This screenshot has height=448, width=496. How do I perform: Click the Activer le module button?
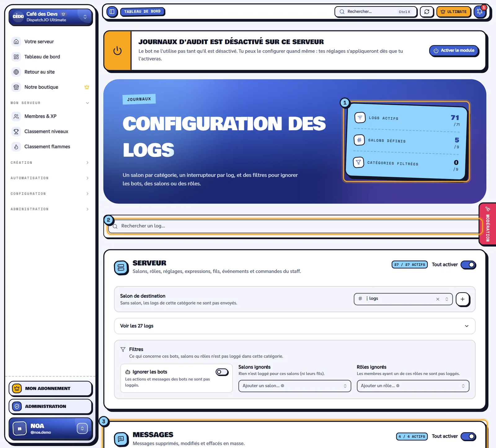454,51
